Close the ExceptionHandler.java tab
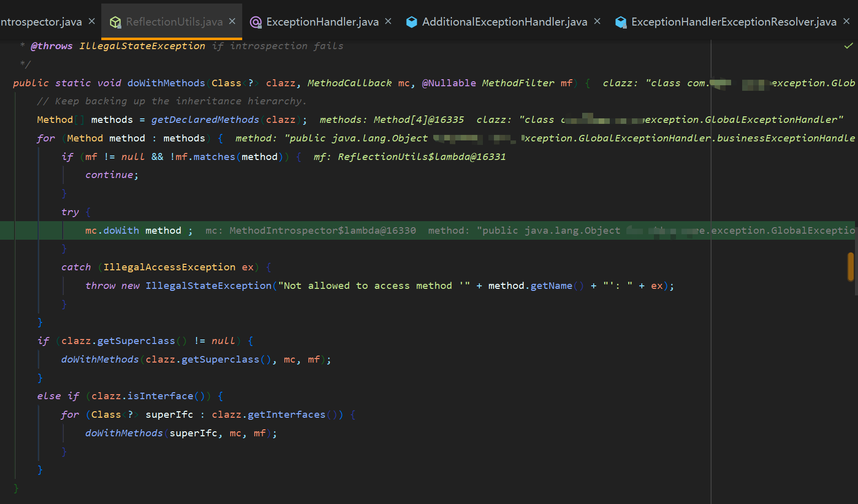The image size is (858, 504). click(388, 21)
